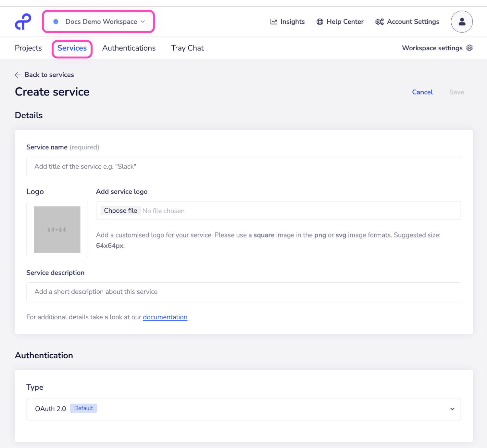Switch to Tray Chat
Screen dimensions: 487x448
tap(187, 48)
